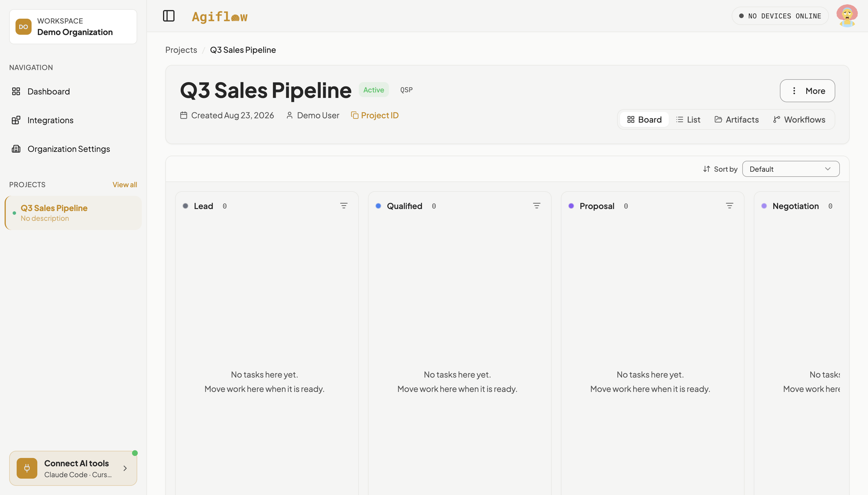This screenshot has height=495, width=868.
Task: Click the No Devices Online status pill
Action: (x=780, y=16)
